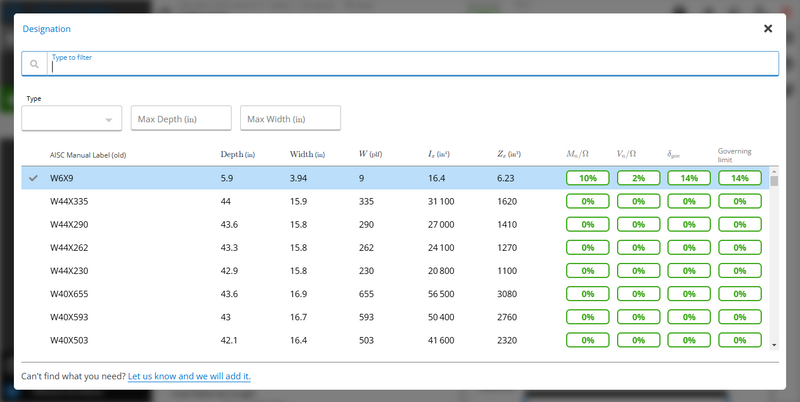Image resolution: width=800 pixels, height=402 pixels.
Task: Click the Max Depth input field
Action: click(x=181, y=118)
